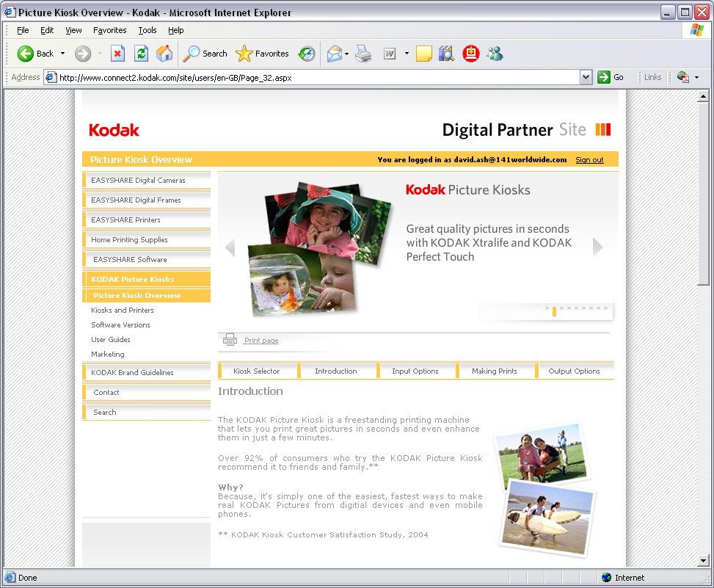This screenshot has width=714, height=588.
Task: Open the Edit button dropdown arrow
Action: tap(407, 54)
